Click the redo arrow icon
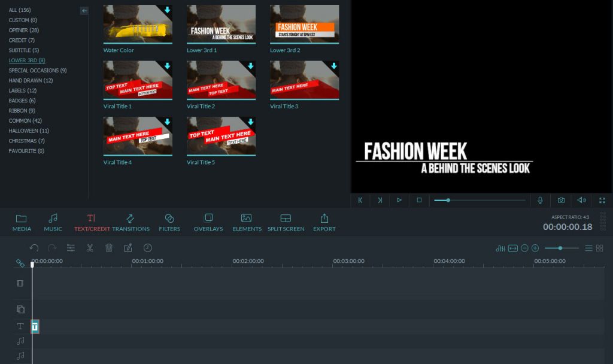The height and width of the screenshot is (364, 613). [x=52, y=248]
